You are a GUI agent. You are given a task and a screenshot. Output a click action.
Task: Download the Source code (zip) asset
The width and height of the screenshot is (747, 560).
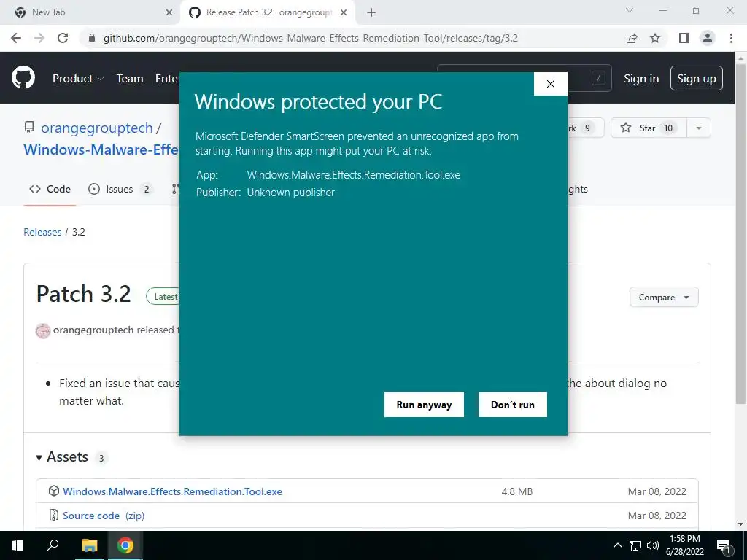pyautogui.click(x=104, y=516)
